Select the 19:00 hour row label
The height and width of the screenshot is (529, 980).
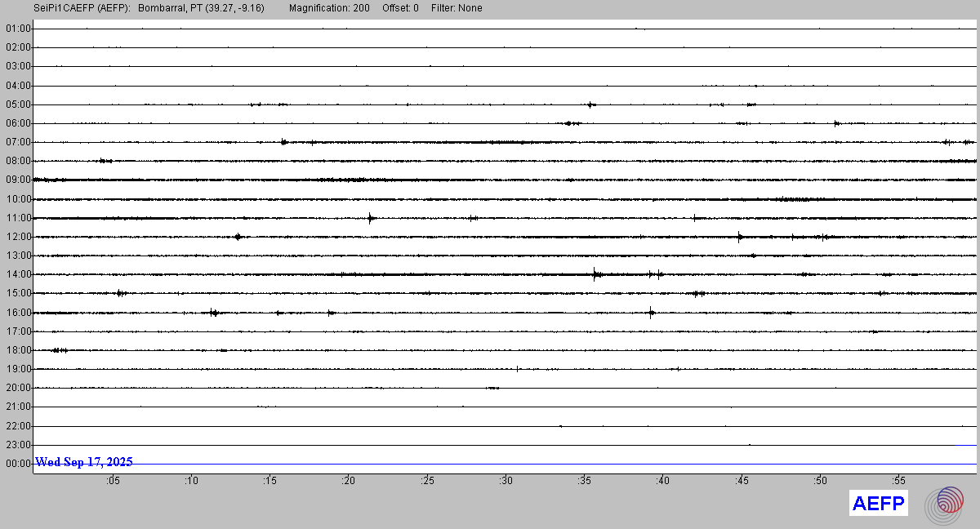(x=18, y=369)
